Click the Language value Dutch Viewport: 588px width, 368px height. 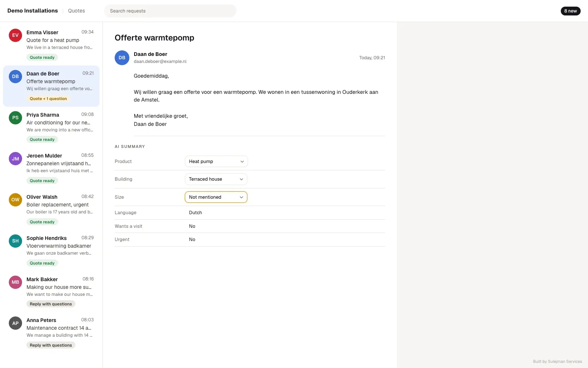196,213
